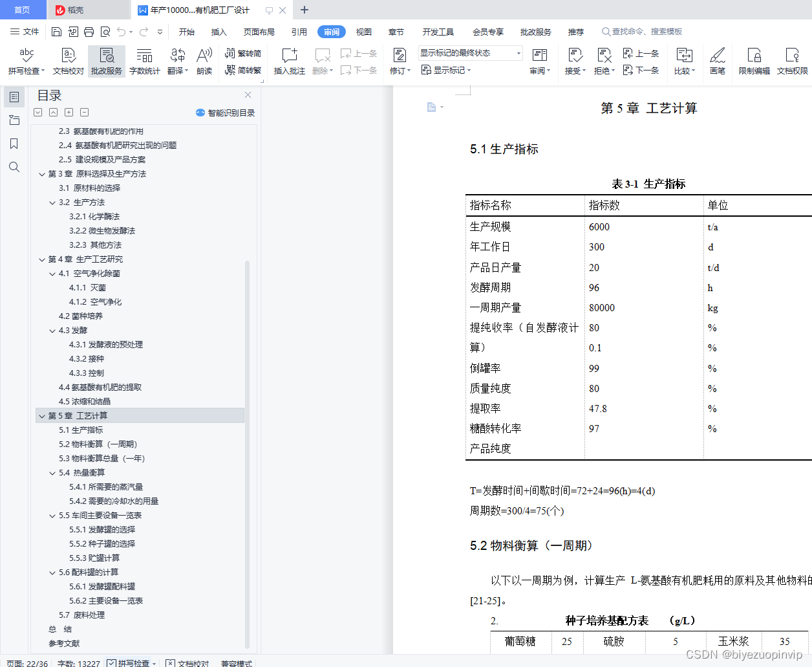Collapse the 第 4 章 生产工艺研究 node
The image size is (812, 667).
coord(42,259)
